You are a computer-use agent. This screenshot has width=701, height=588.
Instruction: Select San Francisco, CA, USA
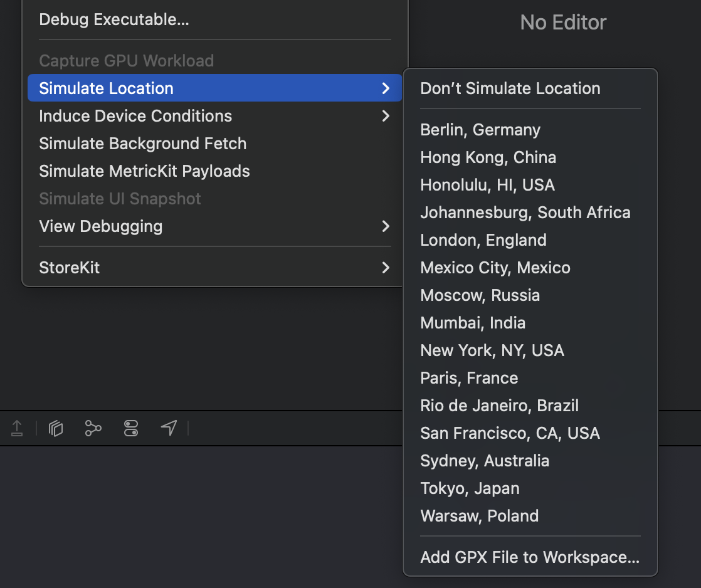(530, 433)
